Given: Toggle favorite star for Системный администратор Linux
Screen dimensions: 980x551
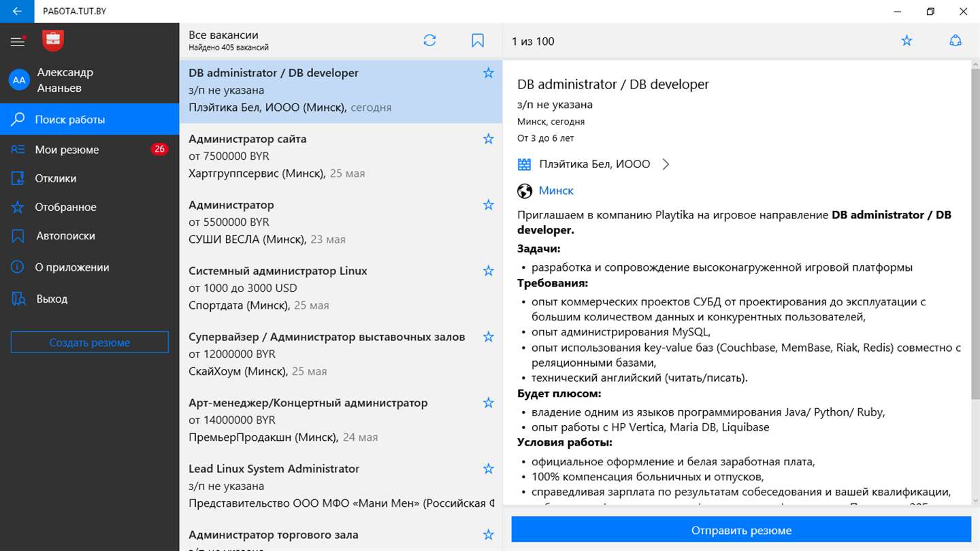Looking at the screenshot, I should (488, 271).
